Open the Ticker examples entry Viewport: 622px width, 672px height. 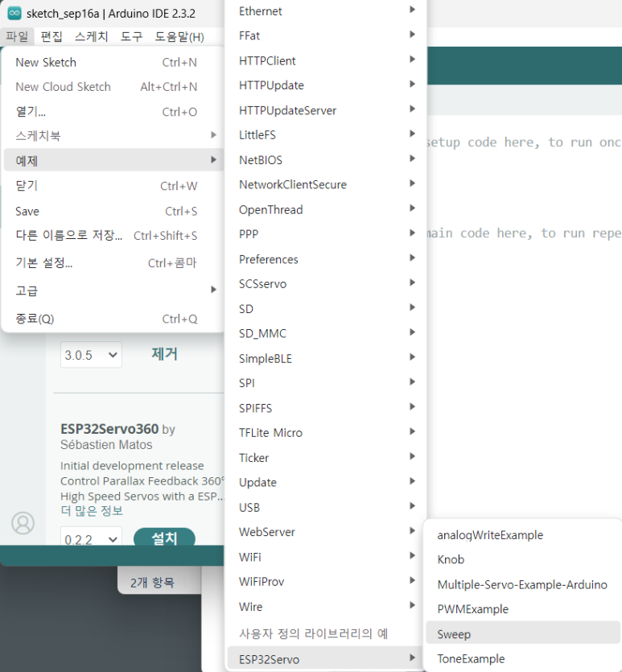326,458
